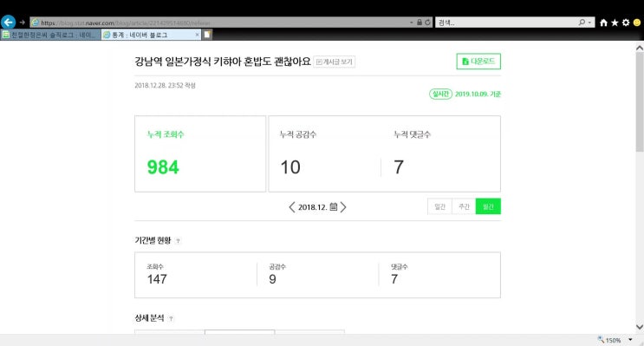Viewport: 644px width, 346px height.
Task: Close the 통계 네이버 블로그 tab
Action: (x=197, y=35)
